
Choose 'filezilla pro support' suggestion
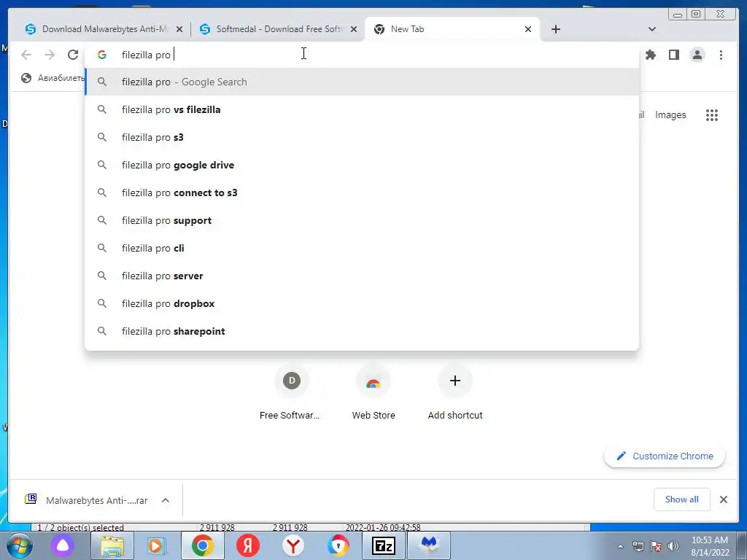[x=362, y=220]
